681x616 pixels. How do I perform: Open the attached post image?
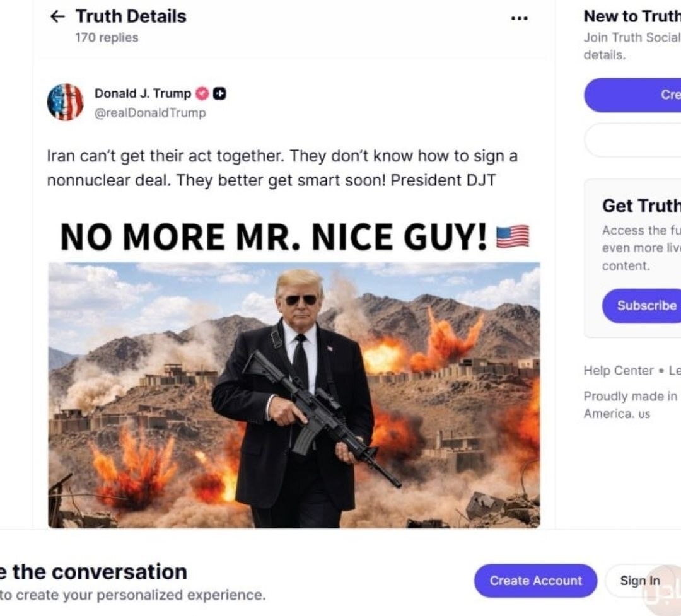point(294,395)
